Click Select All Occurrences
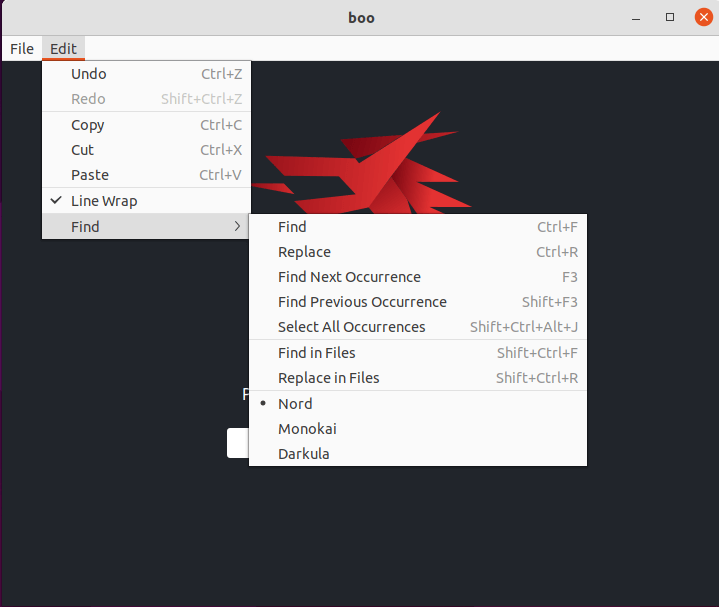Viewport: 719px width, 607px height. (352, 327)
